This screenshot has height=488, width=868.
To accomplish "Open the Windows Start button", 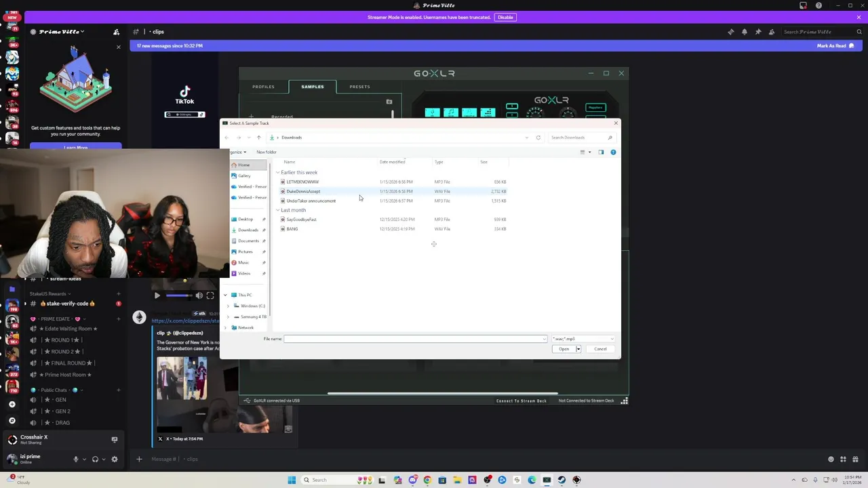I will click(x=292, y=480).
